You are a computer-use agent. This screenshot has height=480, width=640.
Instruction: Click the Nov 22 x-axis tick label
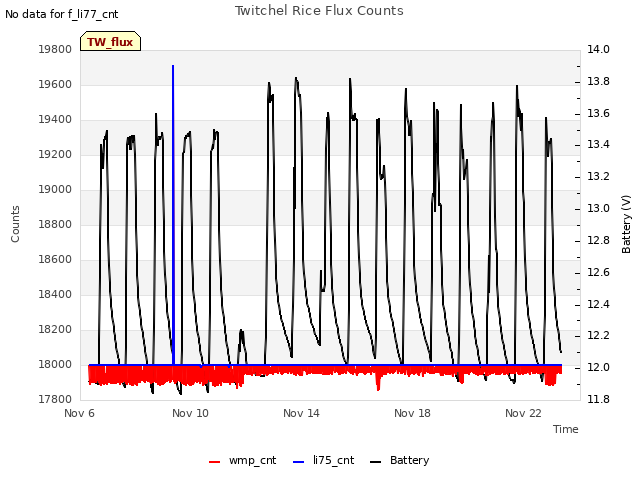pyautogui.click(x=523, y=413)
